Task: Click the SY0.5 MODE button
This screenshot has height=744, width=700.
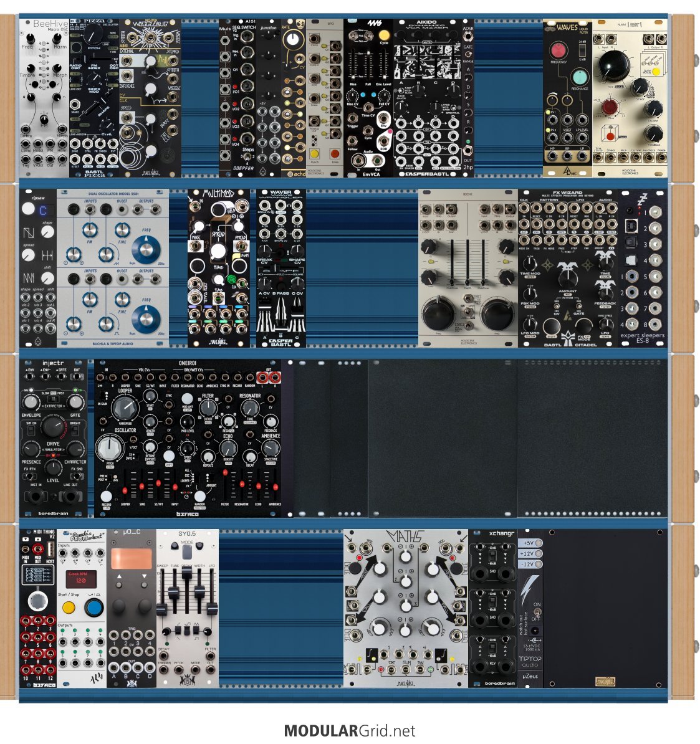Action: coord(187,552)
